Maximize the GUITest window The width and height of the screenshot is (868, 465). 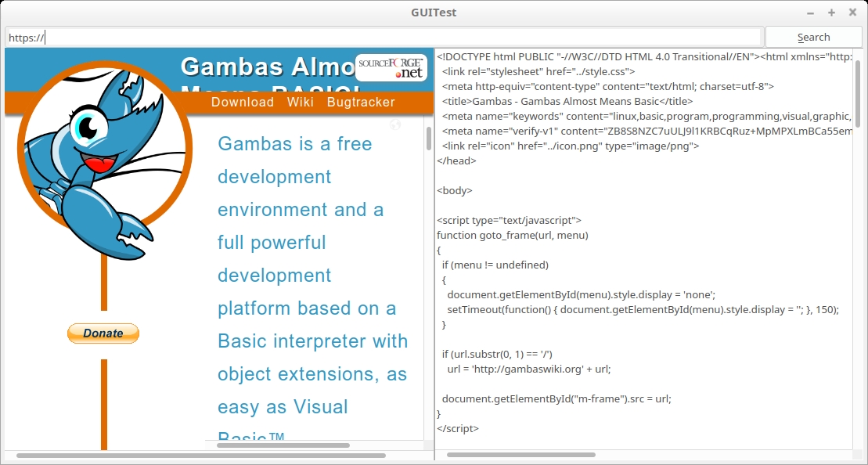[x=831, y=13]
